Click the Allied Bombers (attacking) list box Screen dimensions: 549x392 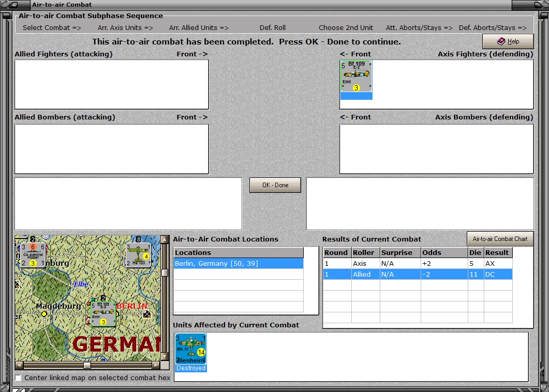(x=112, y=149)
